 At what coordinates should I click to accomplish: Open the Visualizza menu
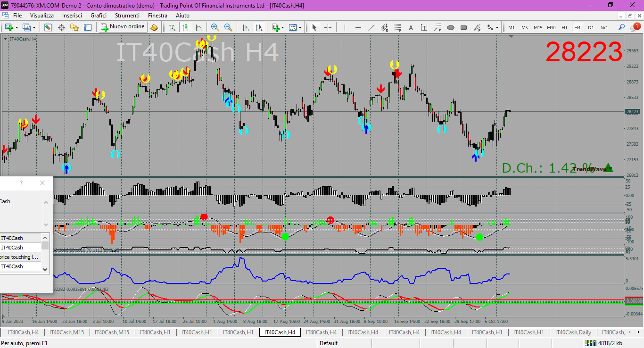(x=42, y=16)
